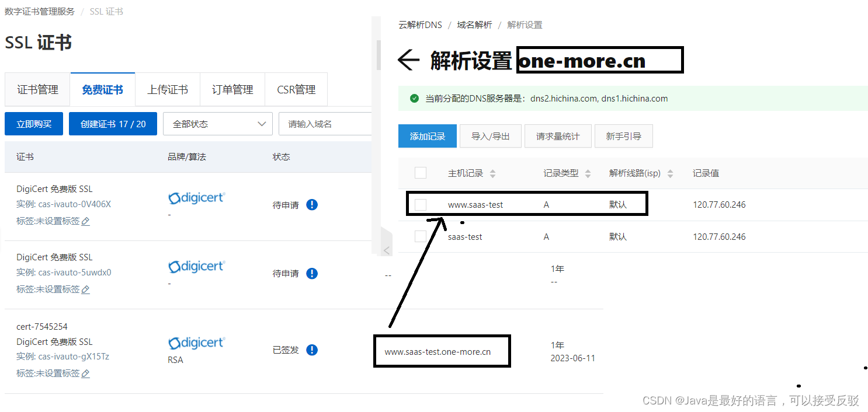Screen dimensions: 868x412
Task: Click 120.77.60.246 value of saas-test row
Action: 719,237
